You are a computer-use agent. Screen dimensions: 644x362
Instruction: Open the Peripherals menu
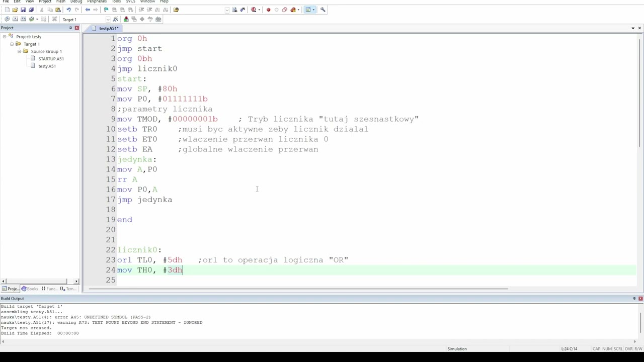point(97,2)
